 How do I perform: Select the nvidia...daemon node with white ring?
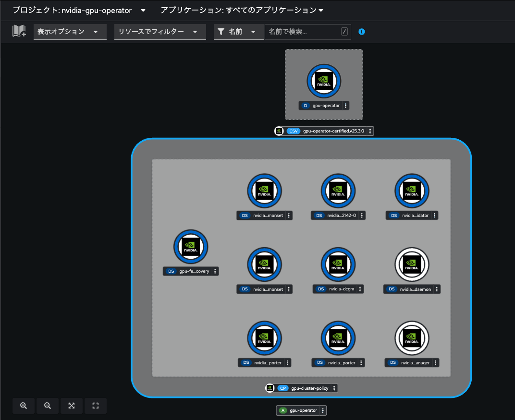(412, 264)
